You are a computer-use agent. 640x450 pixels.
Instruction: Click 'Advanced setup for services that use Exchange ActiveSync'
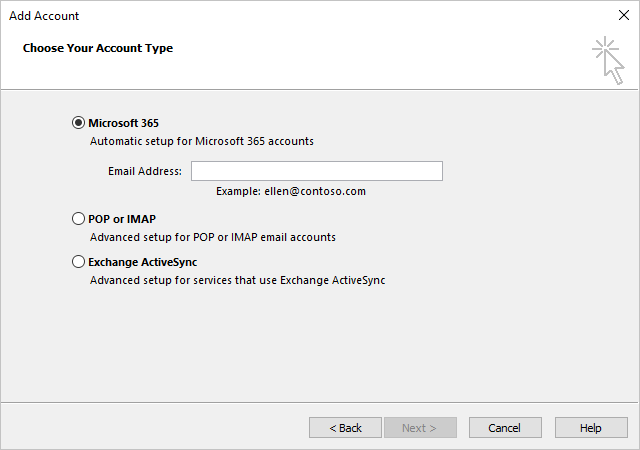[x=238, y=280]
